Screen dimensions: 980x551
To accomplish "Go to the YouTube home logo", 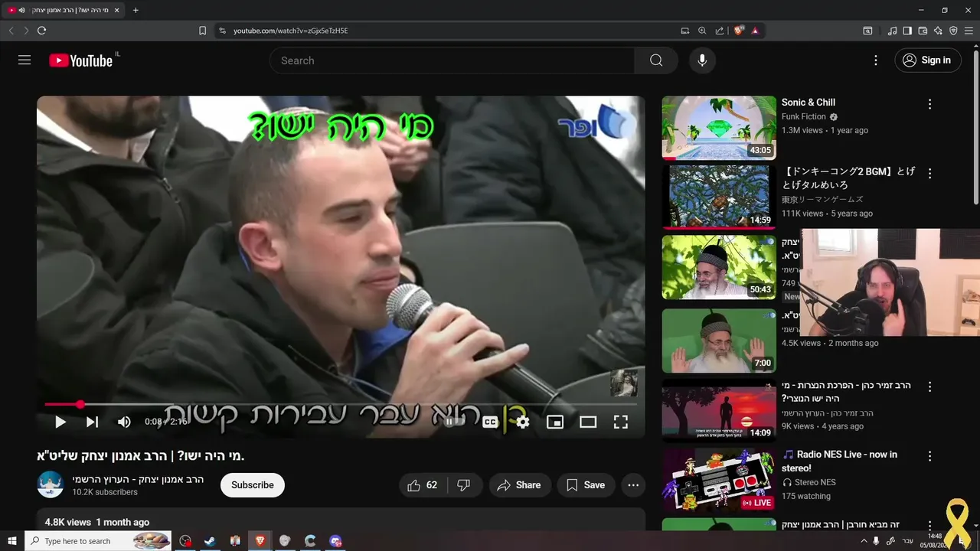I will point(81,60).
